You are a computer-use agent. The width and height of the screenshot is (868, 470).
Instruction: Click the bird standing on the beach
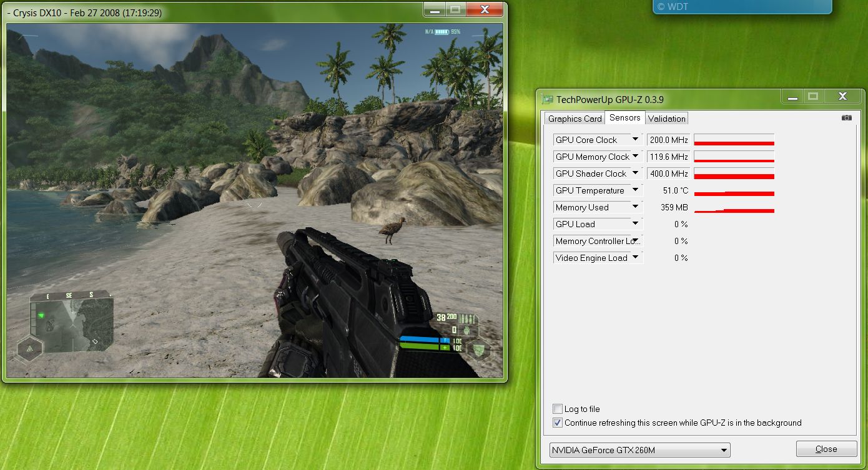click(392, 230)
